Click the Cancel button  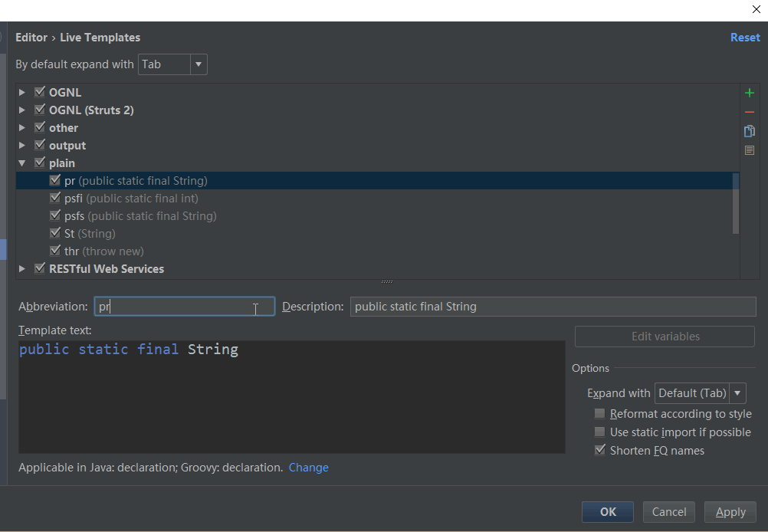tap(668, 512)
